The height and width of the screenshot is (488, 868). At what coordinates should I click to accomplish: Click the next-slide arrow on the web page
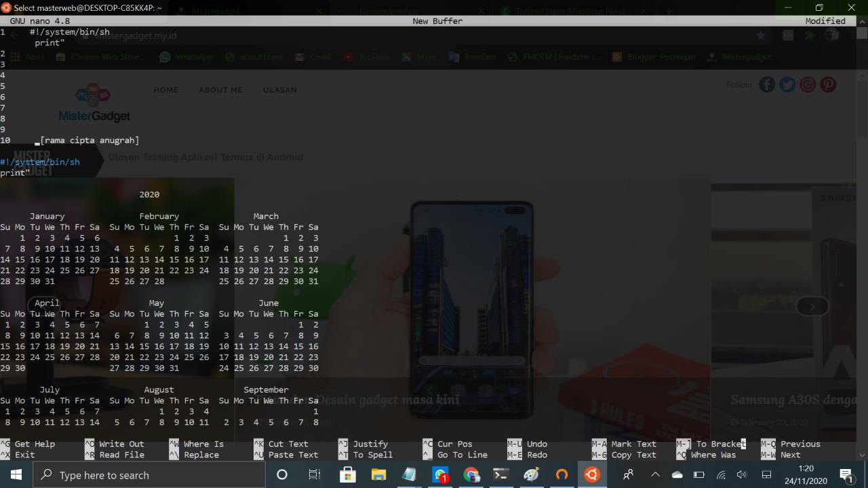[812, 306]
